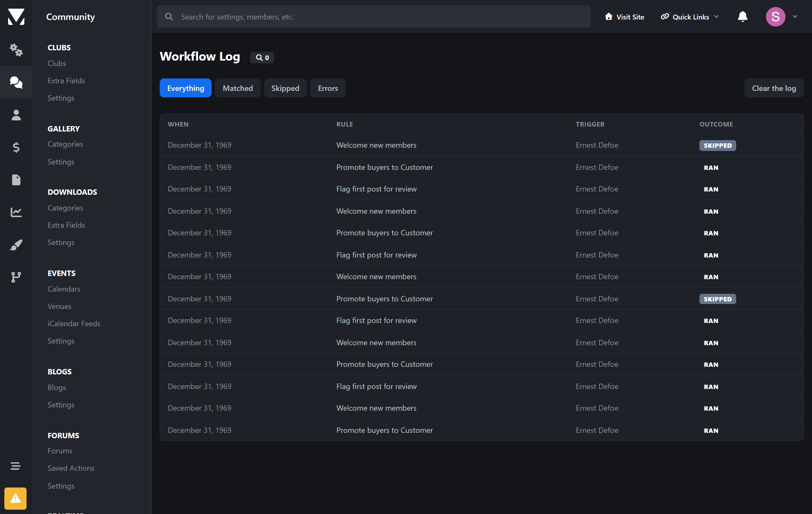Open Settings under Events

point(61,341)
